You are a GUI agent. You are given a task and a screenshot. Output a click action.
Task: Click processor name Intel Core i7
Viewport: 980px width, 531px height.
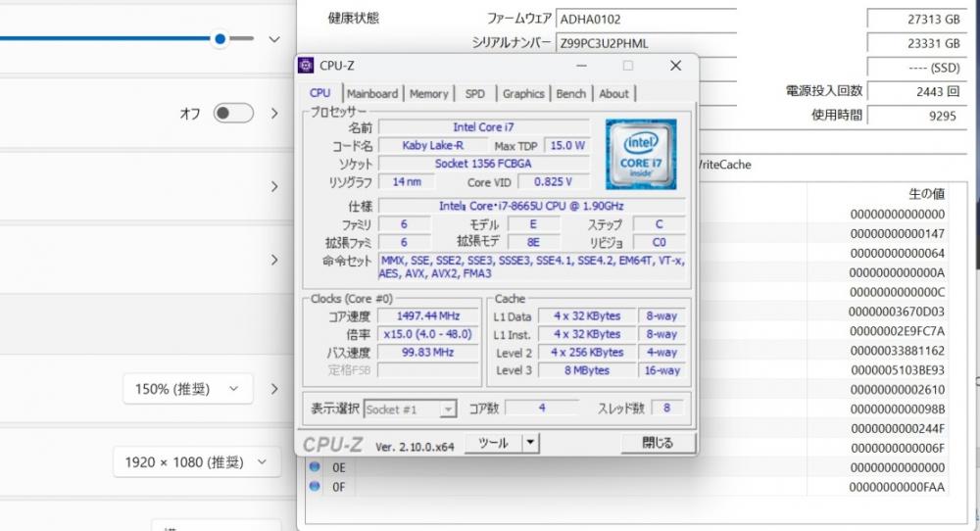point(484,127)
